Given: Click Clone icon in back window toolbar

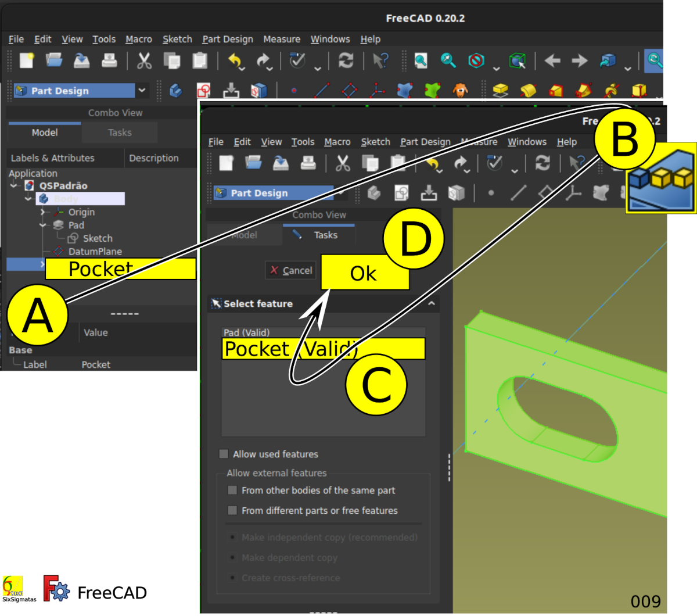Looking at the screenshot, I should click(x=460, y=91).
